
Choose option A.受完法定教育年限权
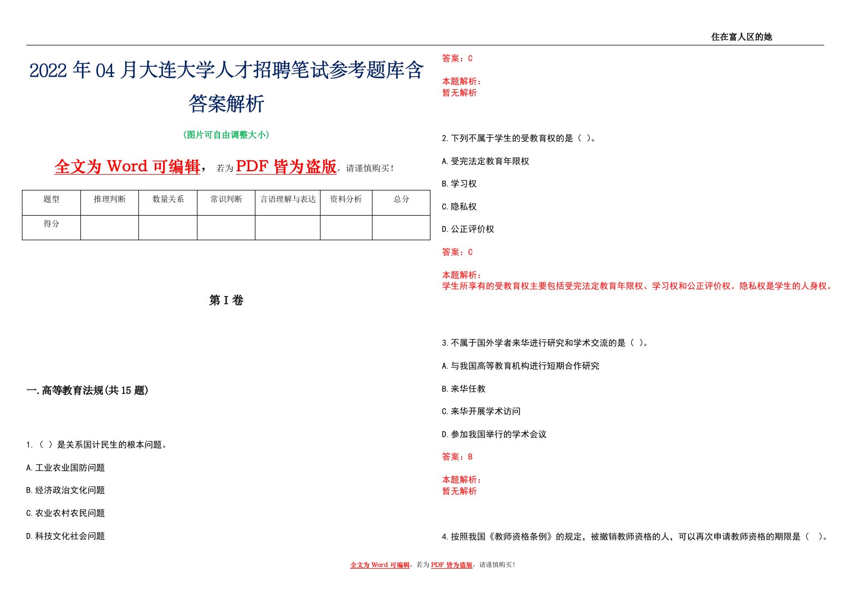486,161
